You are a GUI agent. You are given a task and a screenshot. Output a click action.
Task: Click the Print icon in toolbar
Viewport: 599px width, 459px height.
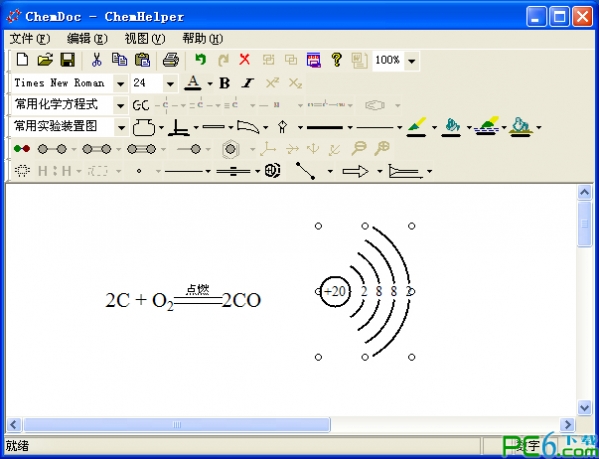tap(170, 60)
